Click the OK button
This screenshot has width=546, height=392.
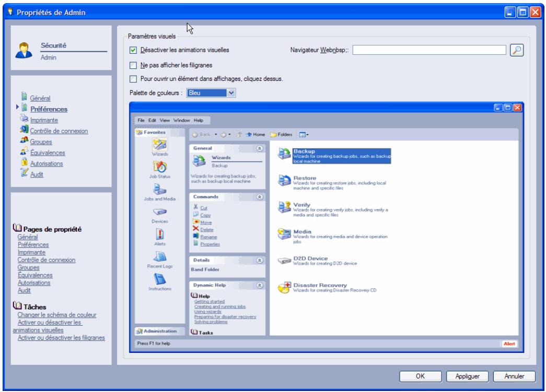(x=420, y=376)
